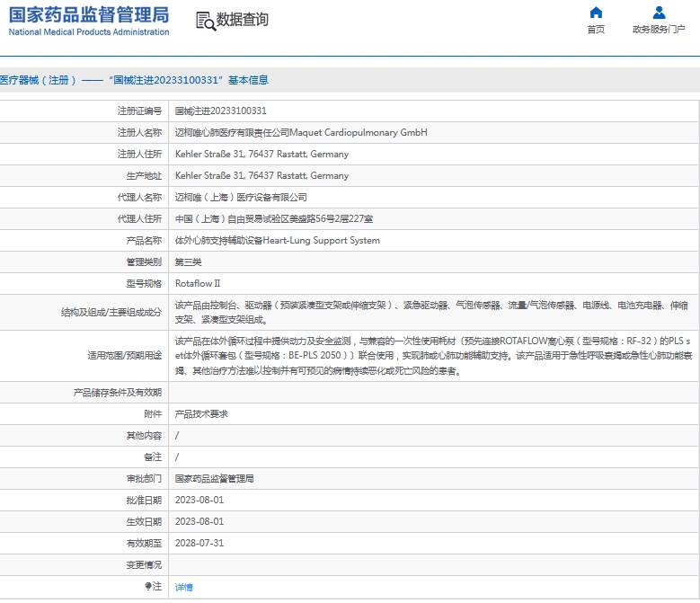Image resolution: width=700 pixels, height=603 pixels.
Task: Click the 有效期至 row label
Action: click(x=144, y=543)
